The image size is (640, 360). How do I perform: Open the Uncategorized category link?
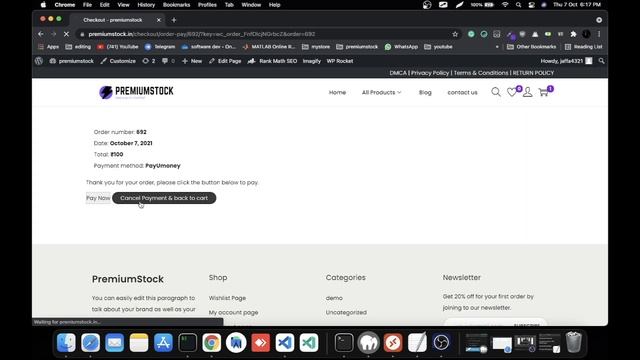(346, 312)
